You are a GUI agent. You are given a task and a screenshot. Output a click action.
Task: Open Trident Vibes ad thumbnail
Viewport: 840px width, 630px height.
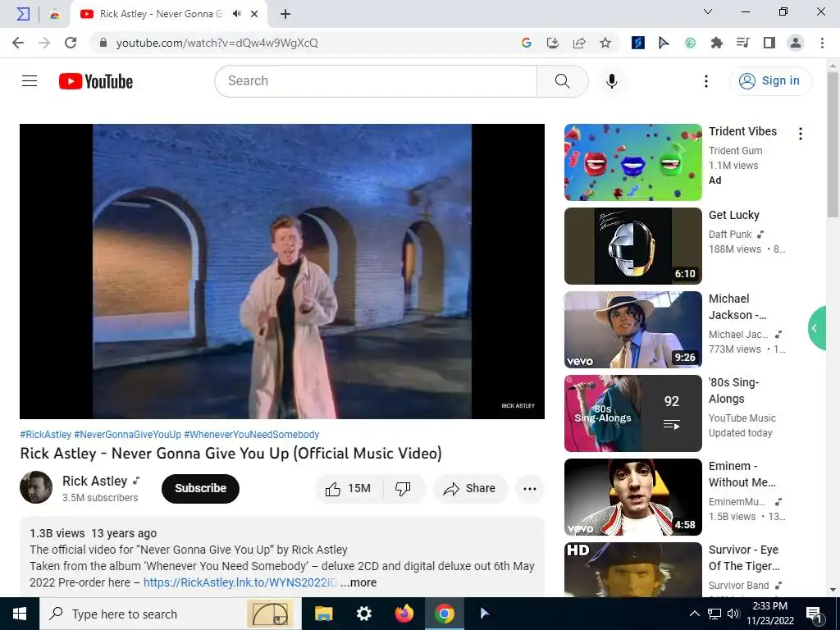[x=632, y=162]
